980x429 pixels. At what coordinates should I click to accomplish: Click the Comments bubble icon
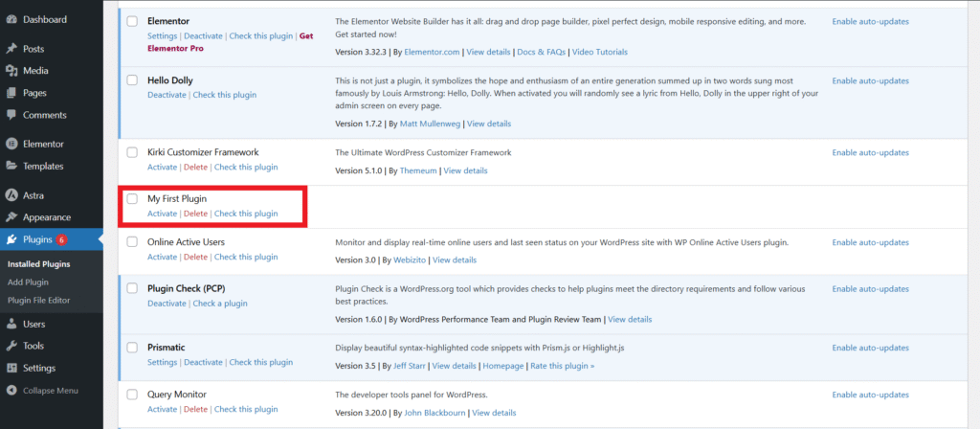[x=11, y=115]
